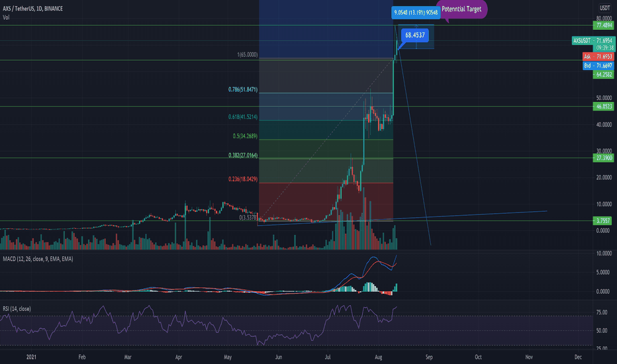Select the green 27.3900 price level tag
617x364 pixels.
pyautogui.click(x=604, y=158)
